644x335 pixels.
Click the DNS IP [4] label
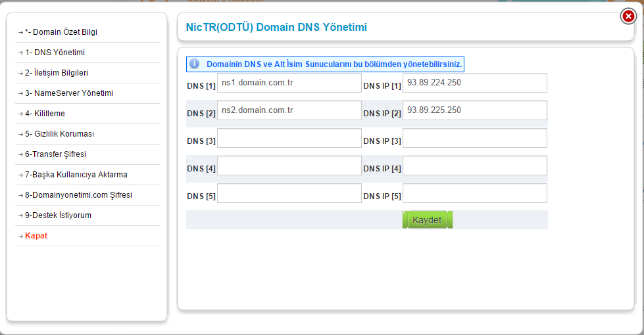click(x=382, y=169)
